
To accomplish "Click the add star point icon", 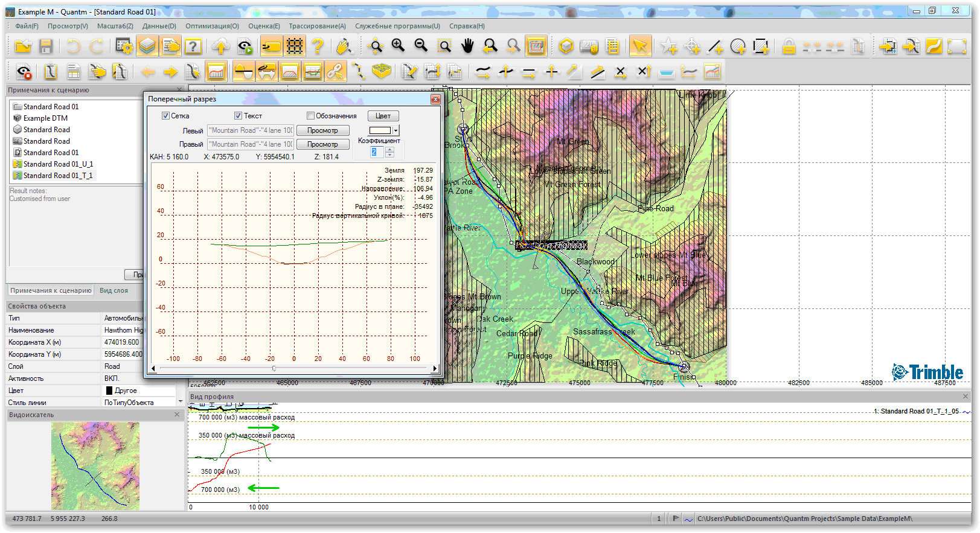I will coord(668,46).
